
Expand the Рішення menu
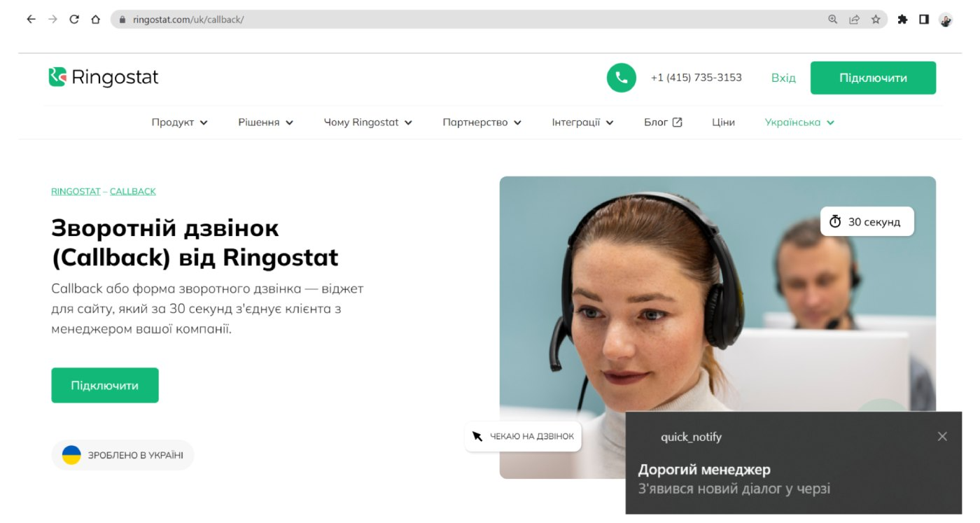(266, 123)
